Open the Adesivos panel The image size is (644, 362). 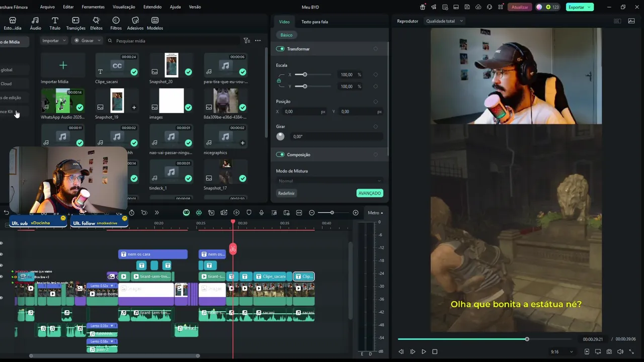point(135,23)
